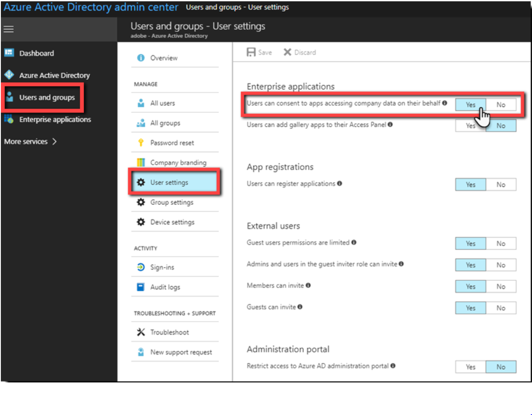Click the Password reset key icon
Screen dimensions: 532x415
point(140,143)
